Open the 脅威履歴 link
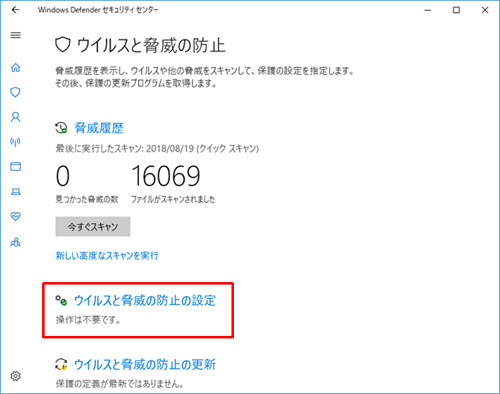This screenshot has height=394, width=500. (x=99, y=128)
